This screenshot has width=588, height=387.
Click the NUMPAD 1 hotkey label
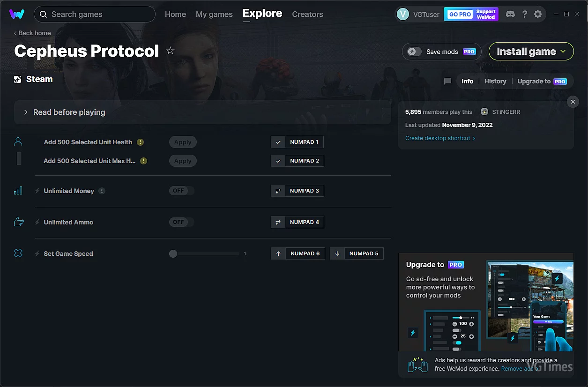pyautogui.click(x=304, y=142)
